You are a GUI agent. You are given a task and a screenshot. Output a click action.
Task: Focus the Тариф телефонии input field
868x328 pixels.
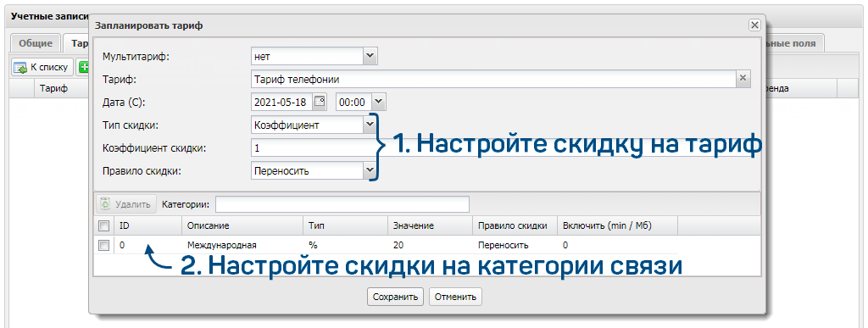(493, 79)
